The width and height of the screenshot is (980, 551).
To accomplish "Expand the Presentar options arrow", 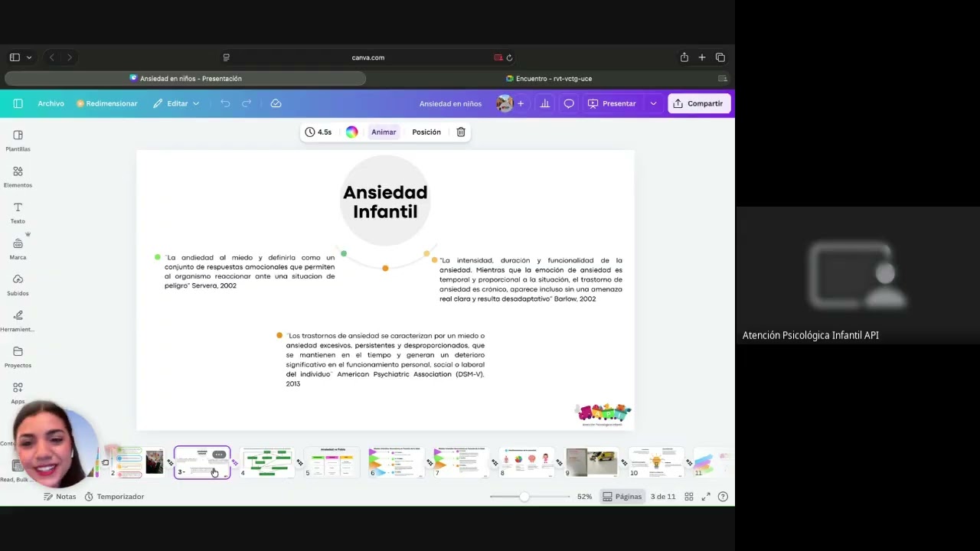I will click(653, 103).
